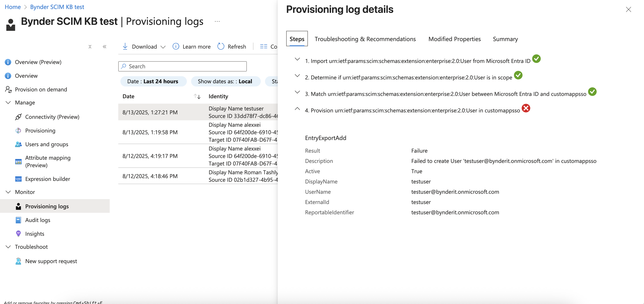This screenshot has width=644, height=304.
Task: Select the Steps tab
Action: [297, 39]
